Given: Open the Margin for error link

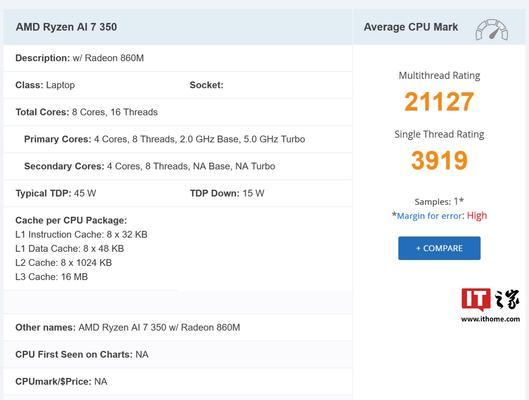Looking at the screenshot, I should (x=429, y=216).
